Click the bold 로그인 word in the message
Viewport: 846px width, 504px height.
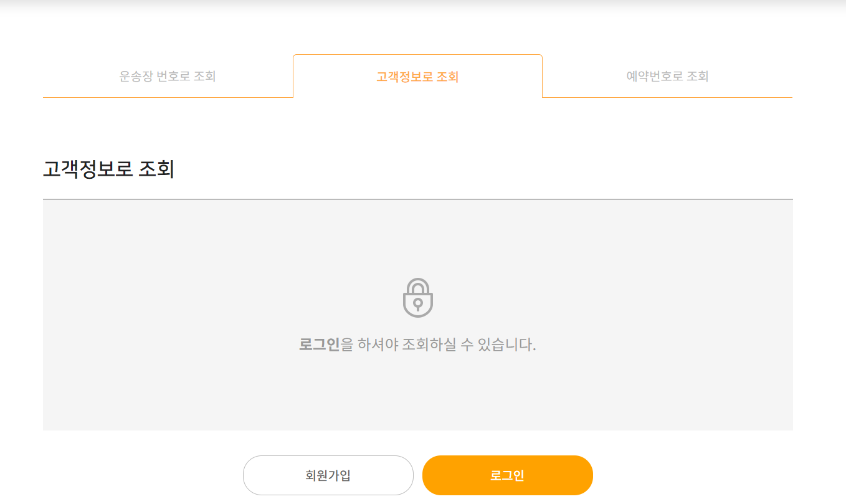tap(320, 345)
